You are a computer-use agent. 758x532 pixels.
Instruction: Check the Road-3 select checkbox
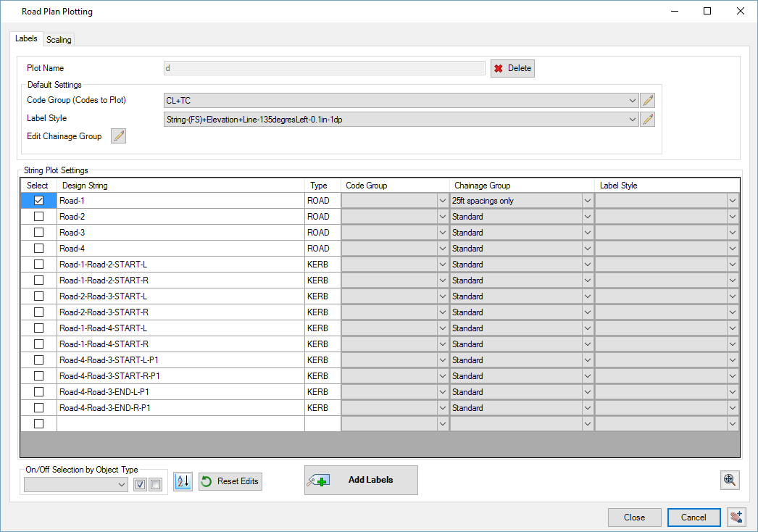pos(38,232)
